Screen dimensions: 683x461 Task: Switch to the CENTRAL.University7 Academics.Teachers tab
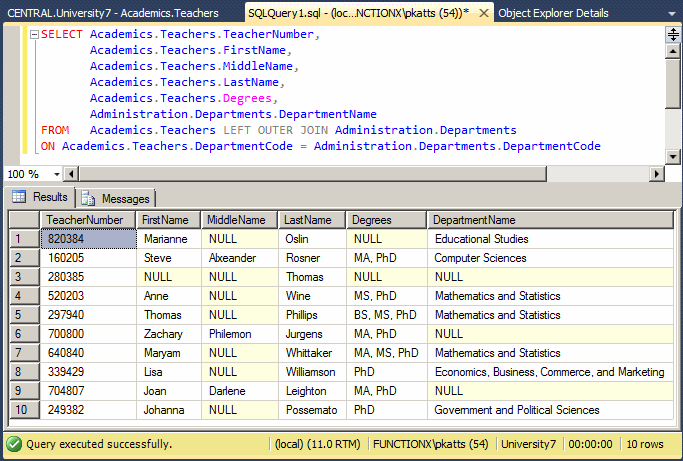(113, 13)
